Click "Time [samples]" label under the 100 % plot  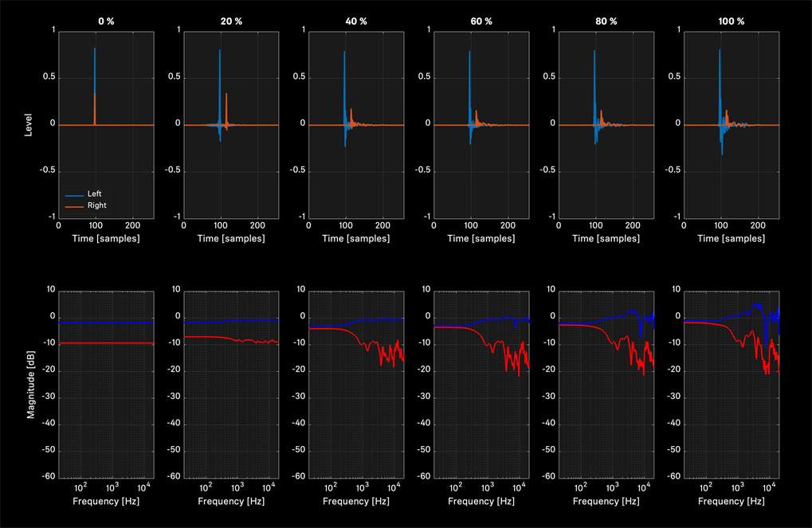732,239
